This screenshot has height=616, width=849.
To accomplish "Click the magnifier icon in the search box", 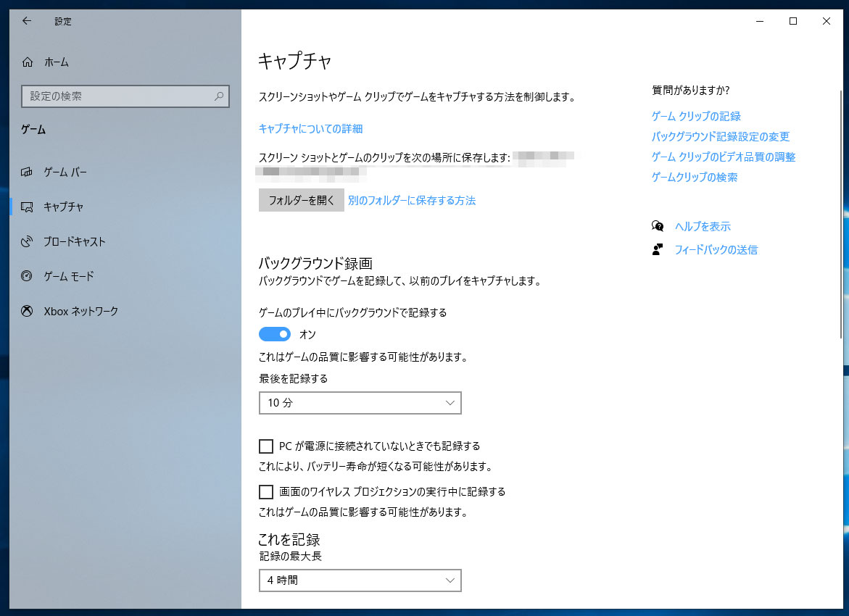I will pyautogui.click(x=219, y=96).
